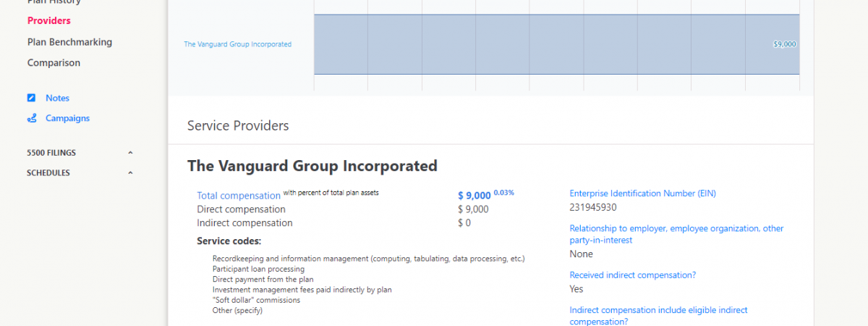Click the blue 0.03% percentage value
Image resolution: width=868 pixels, height=326 pixels.
coord(504,193)
